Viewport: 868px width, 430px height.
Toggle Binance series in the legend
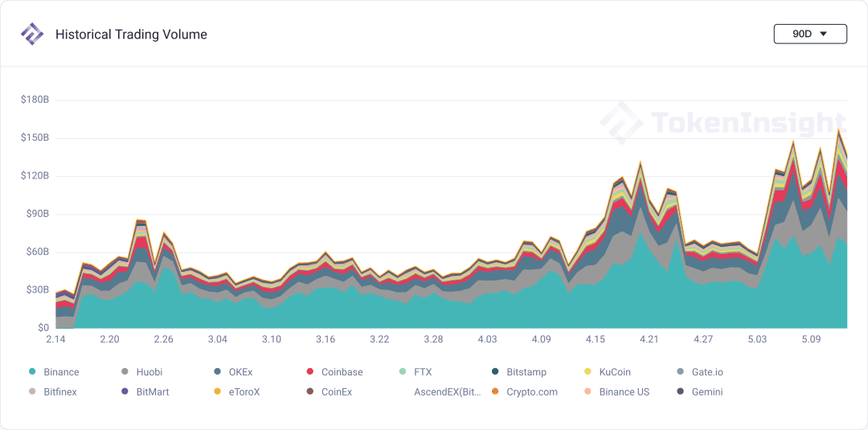(x=54, y=372)
